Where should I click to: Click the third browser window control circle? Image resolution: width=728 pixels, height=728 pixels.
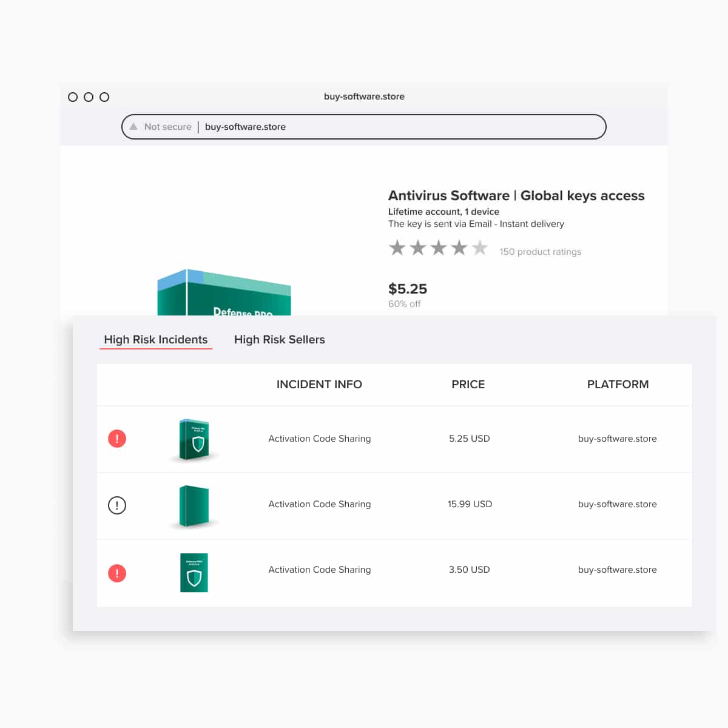tap(104, 97)
